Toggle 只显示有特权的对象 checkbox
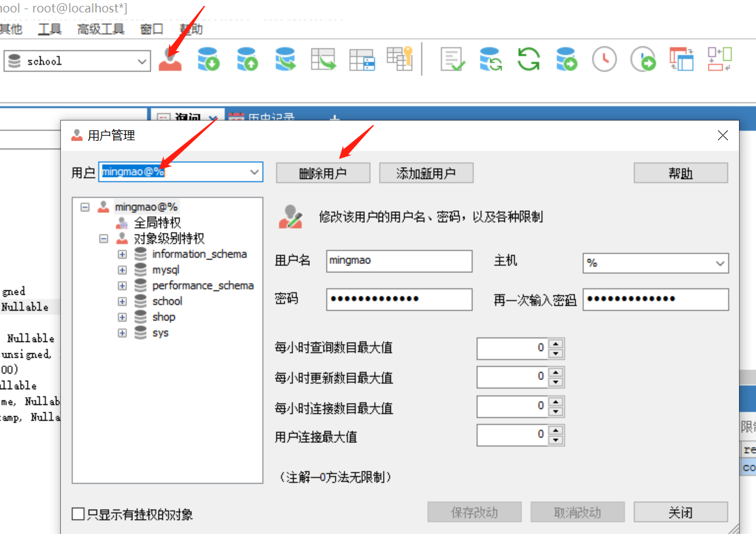This screenshot has width=756, height=534. pos(78,514)
